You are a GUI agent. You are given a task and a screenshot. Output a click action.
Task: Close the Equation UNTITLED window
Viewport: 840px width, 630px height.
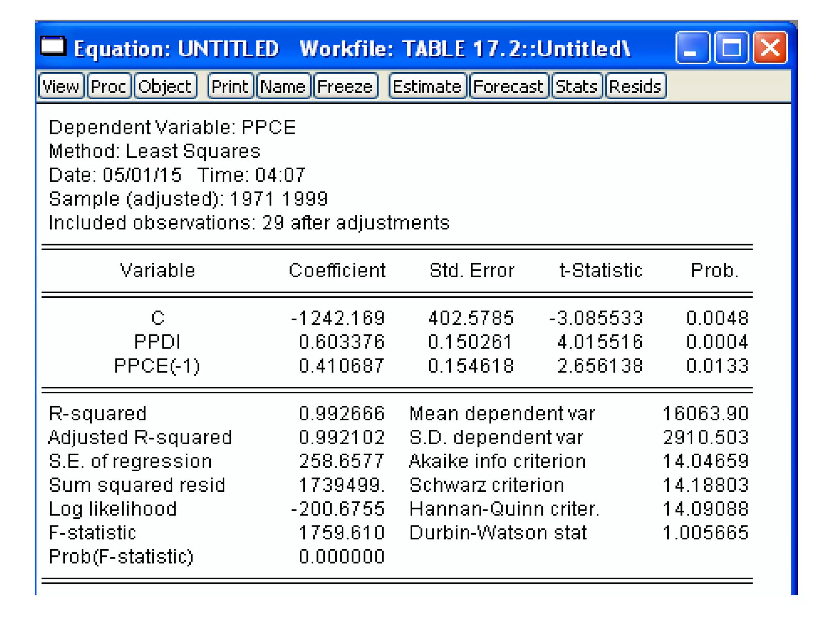click(770, 48)
